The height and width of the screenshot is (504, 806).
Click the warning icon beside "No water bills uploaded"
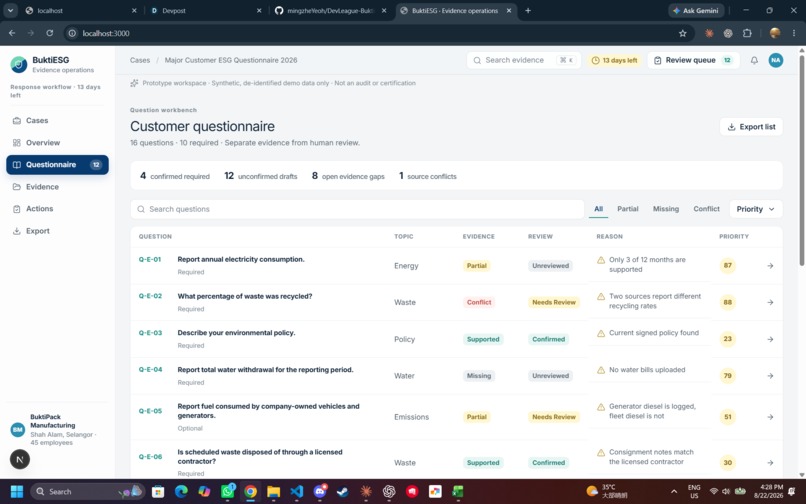[601, 370]
